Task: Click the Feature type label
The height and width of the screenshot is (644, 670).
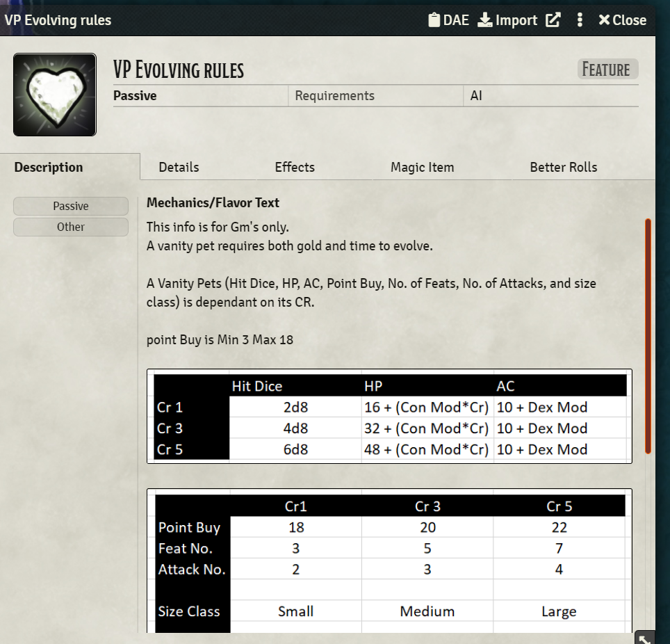Action: [x=607, y=69]
